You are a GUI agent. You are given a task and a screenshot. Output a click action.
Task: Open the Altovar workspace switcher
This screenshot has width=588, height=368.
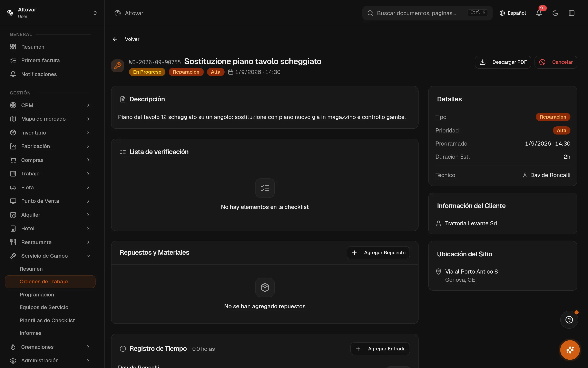pos(52,13)
